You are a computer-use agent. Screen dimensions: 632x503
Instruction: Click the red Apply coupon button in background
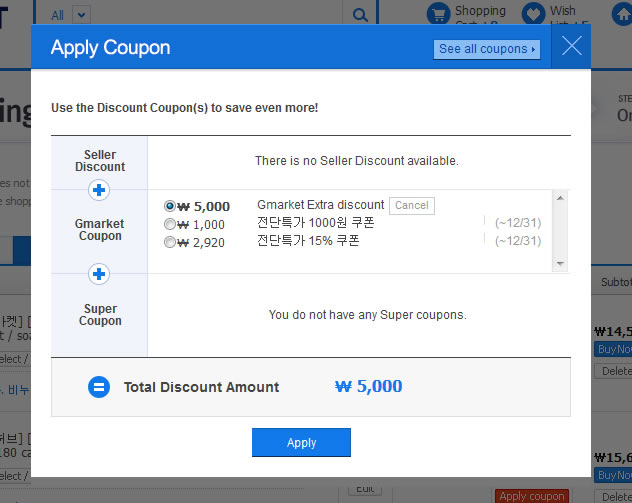[x=532, y=496]
